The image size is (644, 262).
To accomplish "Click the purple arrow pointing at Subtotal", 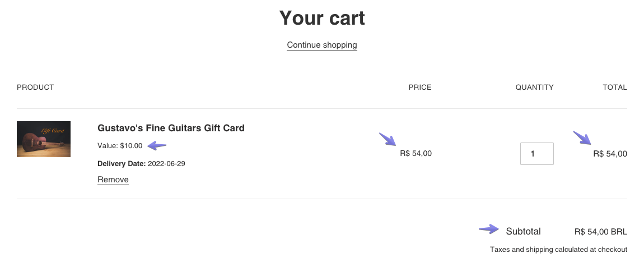I will pos(489,229).
